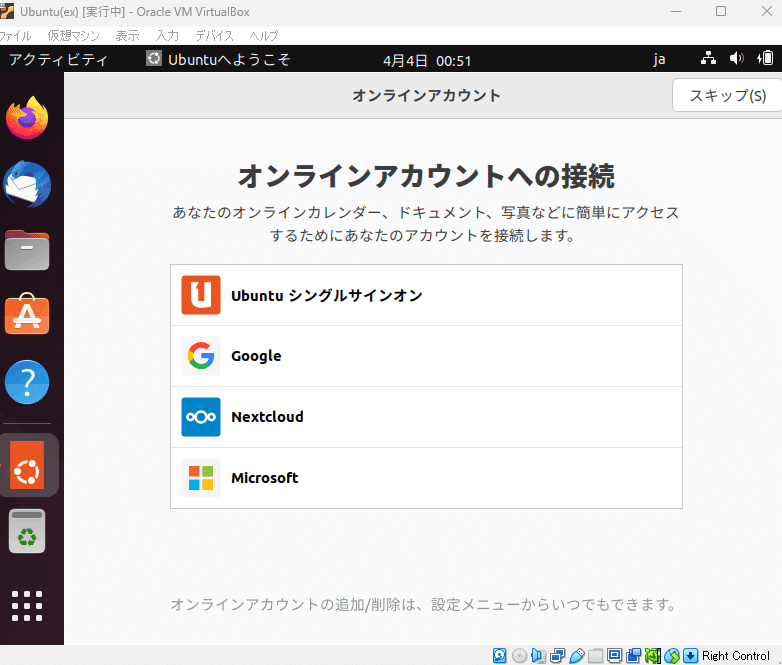
Task: Open the ファイル menu in VirtualBox
Action: [15, 36]
